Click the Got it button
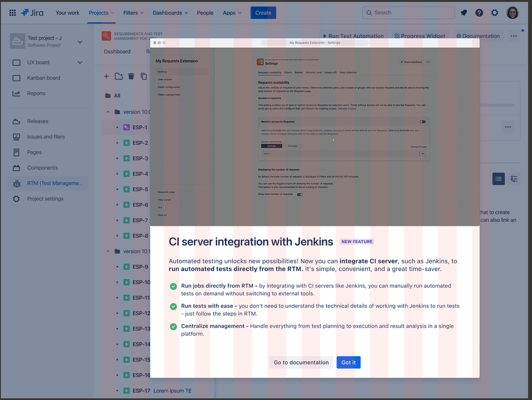Viewport: 532px width, 400px height. (348, 362)
